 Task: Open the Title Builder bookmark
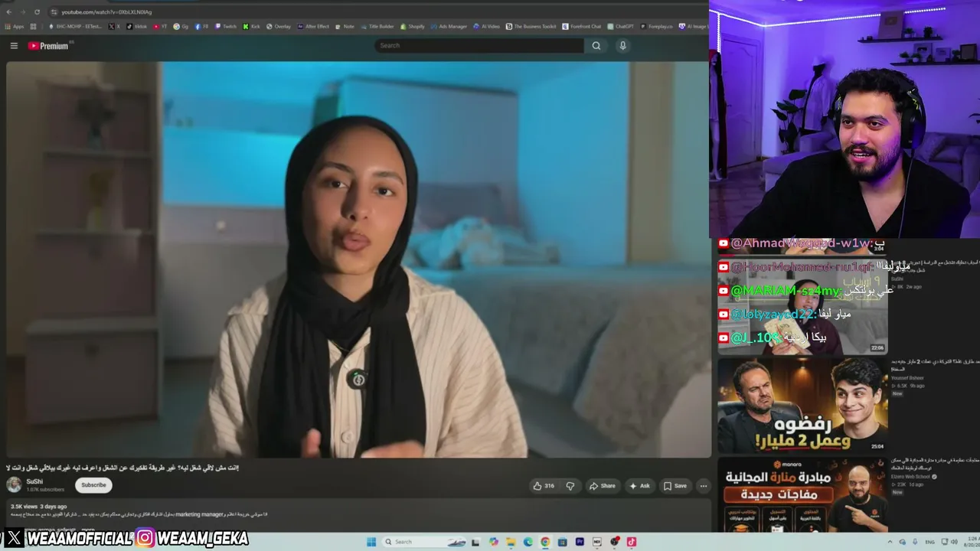click(x=377, y=27)
